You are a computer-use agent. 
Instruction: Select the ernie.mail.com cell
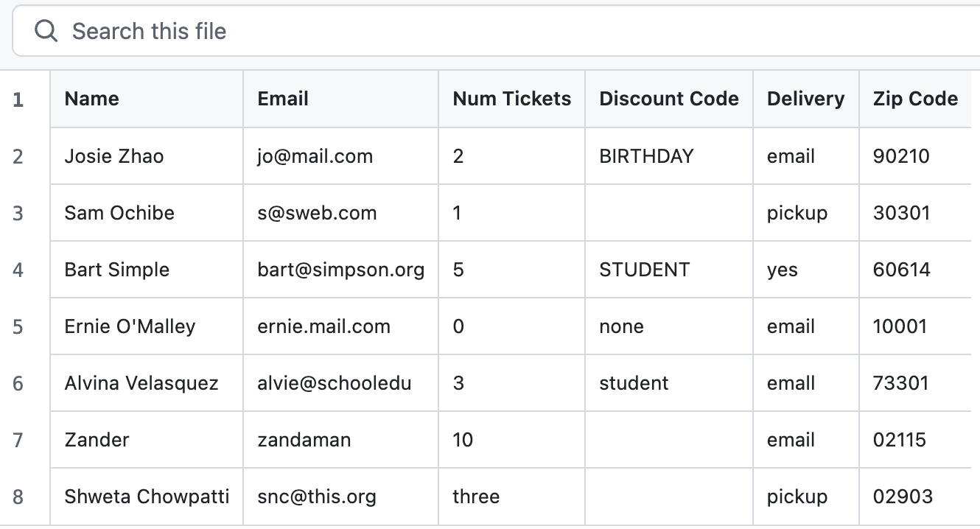[341, 326]
